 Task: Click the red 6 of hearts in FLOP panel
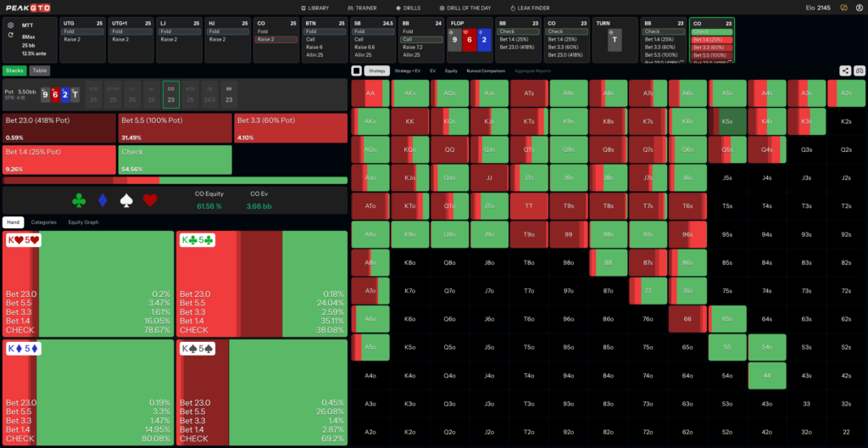(470, 41)
